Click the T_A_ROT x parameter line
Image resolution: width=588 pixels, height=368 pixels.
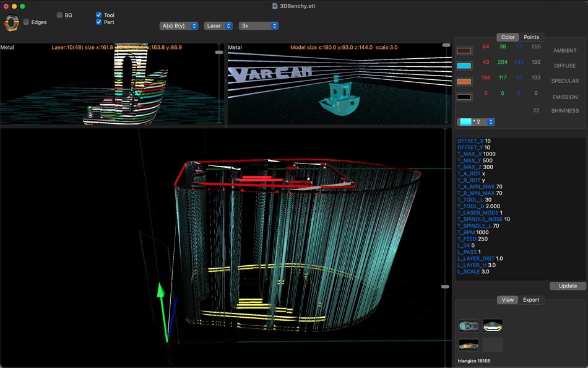[471, 173]
